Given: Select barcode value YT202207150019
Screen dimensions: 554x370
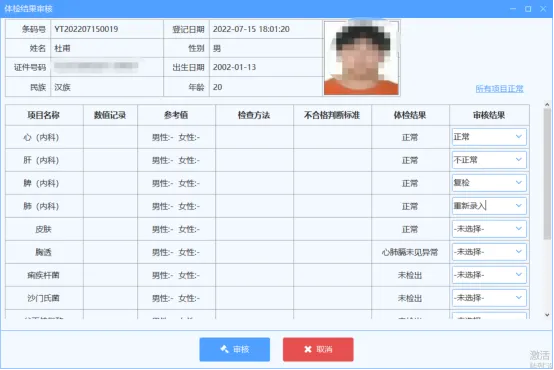Looking at the screenshot, I should pos(86,29).
